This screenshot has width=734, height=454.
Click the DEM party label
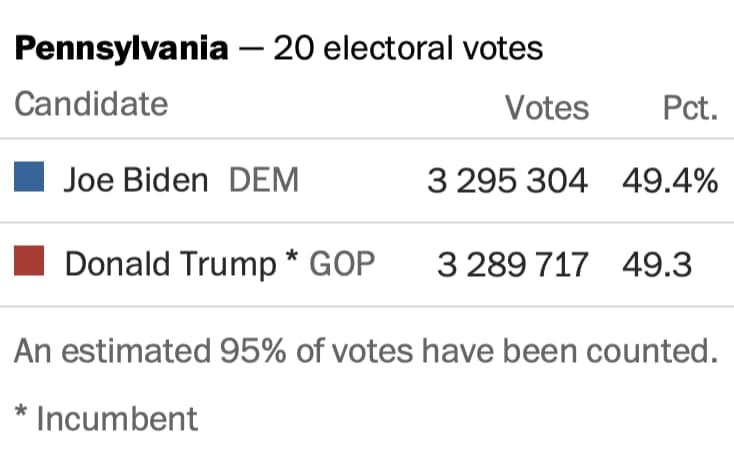(x=264, y=180)
